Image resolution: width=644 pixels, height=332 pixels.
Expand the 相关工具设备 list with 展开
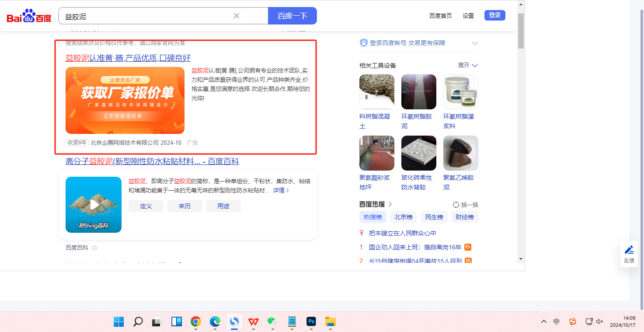(468, 65)
